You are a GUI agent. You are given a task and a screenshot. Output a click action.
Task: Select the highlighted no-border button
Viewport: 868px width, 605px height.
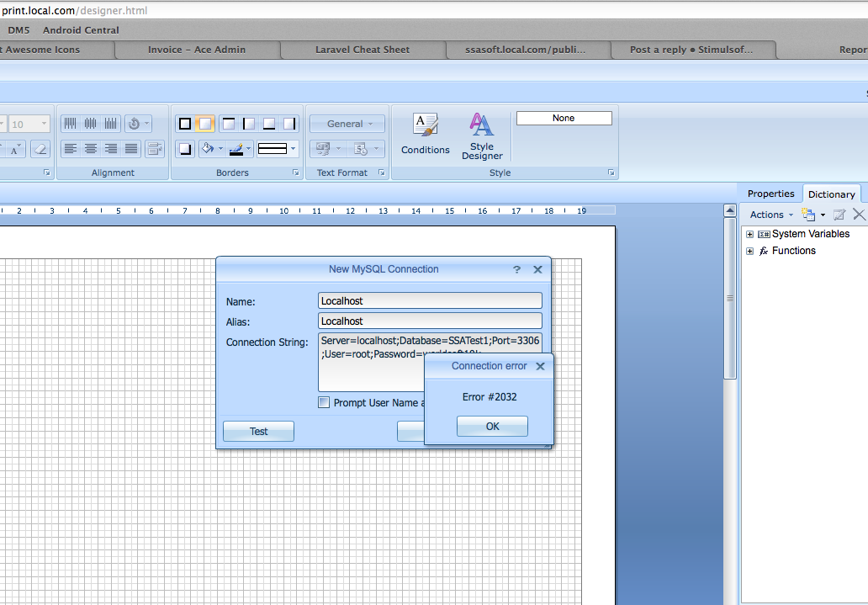(x=205, y=124)
